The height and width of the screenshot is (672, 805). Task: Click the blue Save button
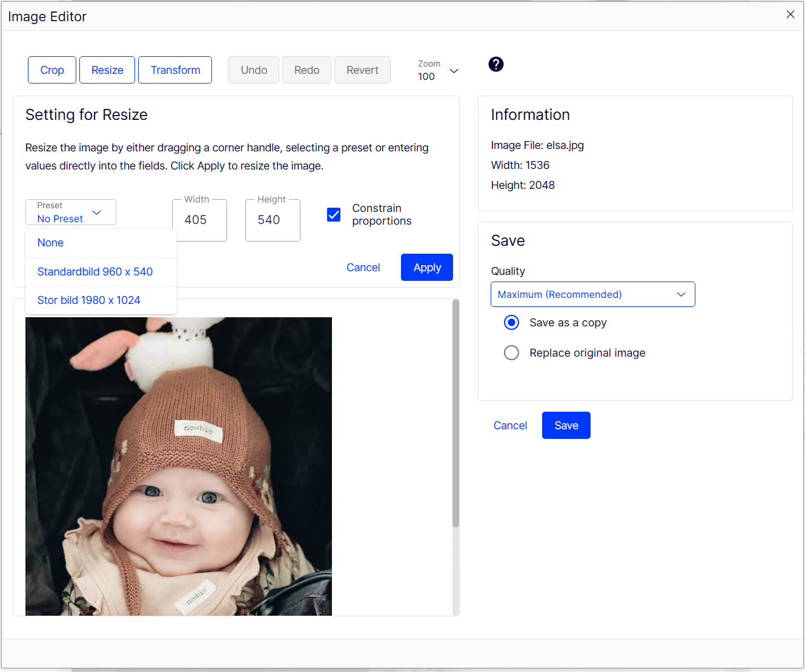point(566,426)
